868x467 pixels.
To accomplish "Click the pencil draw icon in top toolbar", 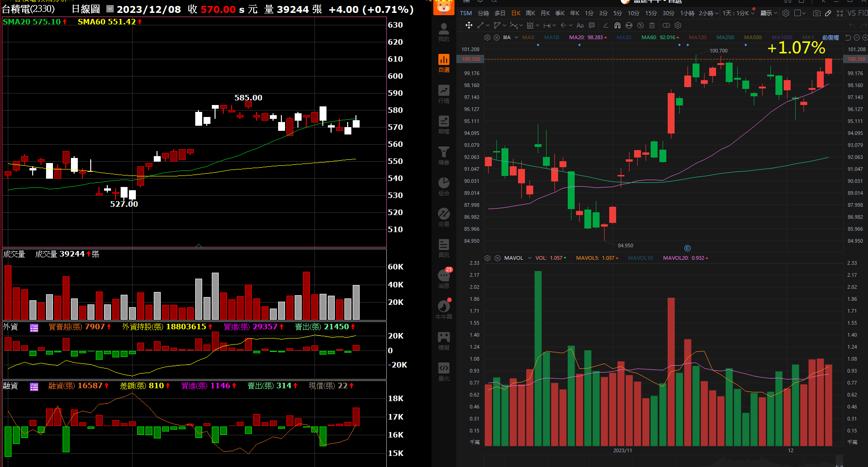I will tap(828, 13).
